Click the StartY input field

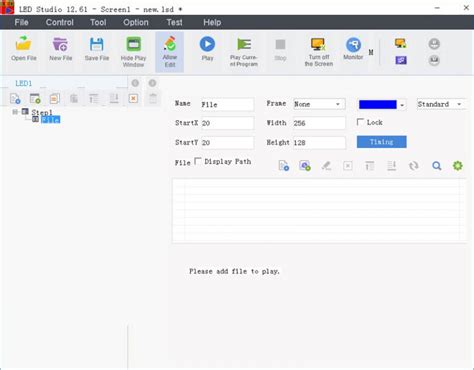227,142
